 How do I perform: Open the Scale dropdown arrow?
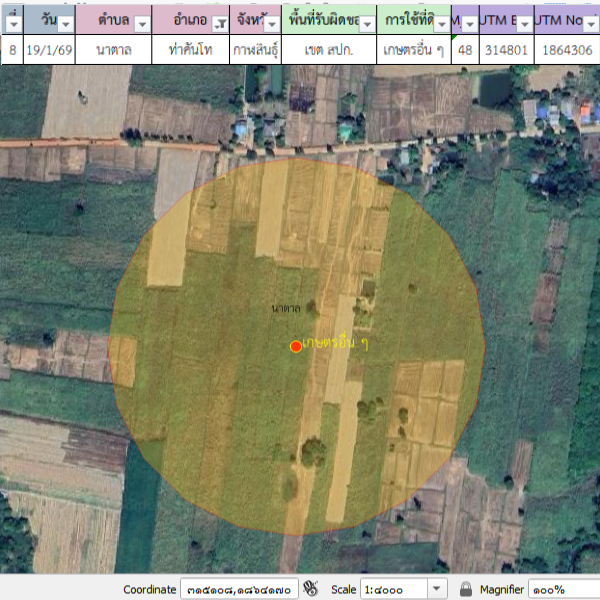click(x=436, y=589)
